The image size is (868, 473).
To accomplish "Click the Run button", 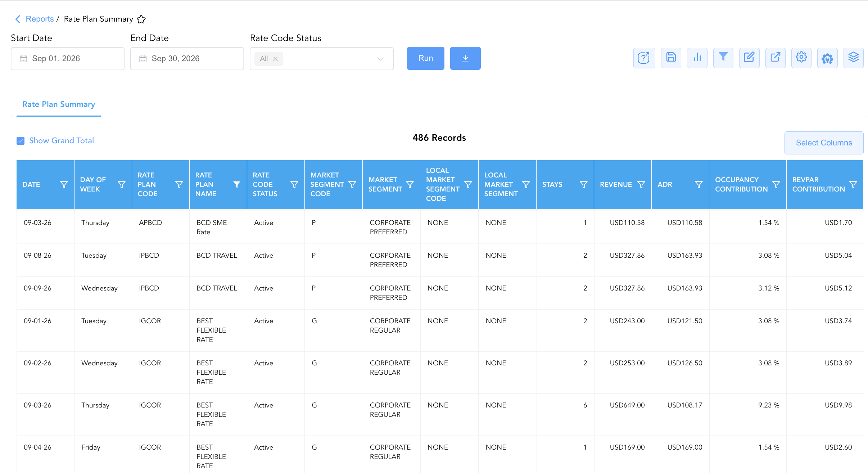I will click(x=425, y=58).
